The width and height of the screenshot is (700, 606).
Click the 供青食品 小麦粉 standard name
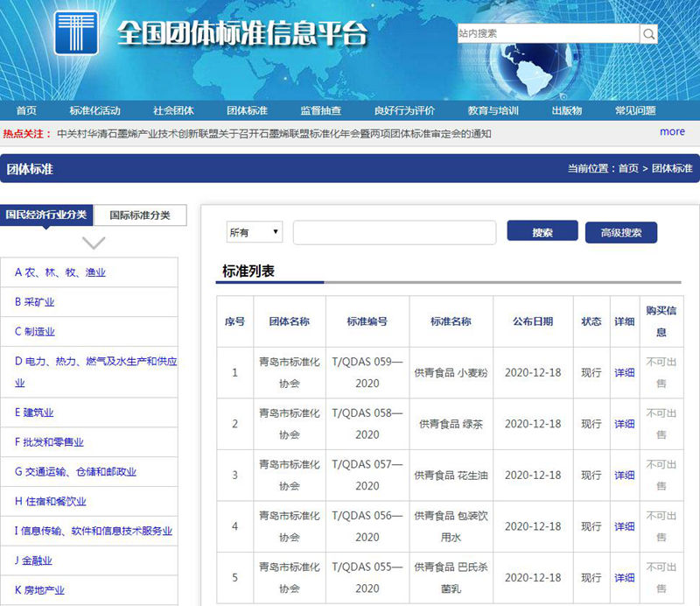pyautogui.click(x=451, y=373)
